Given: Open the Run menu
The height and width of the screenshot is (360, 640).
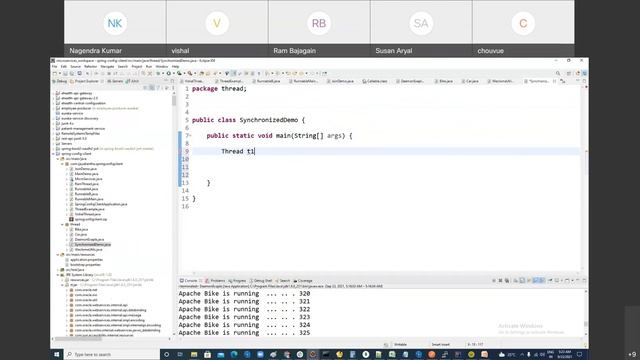Looking at the screenshot, I should (149, 67).
